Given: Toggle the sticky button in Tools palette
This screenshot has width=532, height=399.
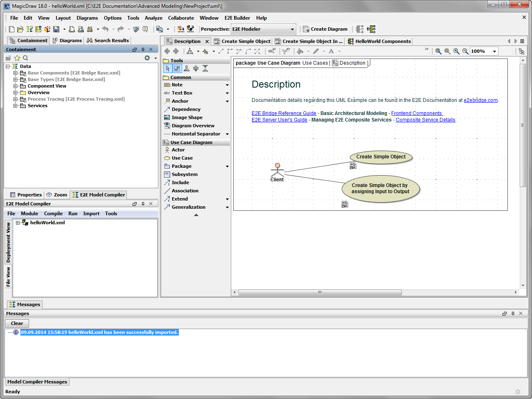Looking at the screenshot, I should (x=187, y=68).
